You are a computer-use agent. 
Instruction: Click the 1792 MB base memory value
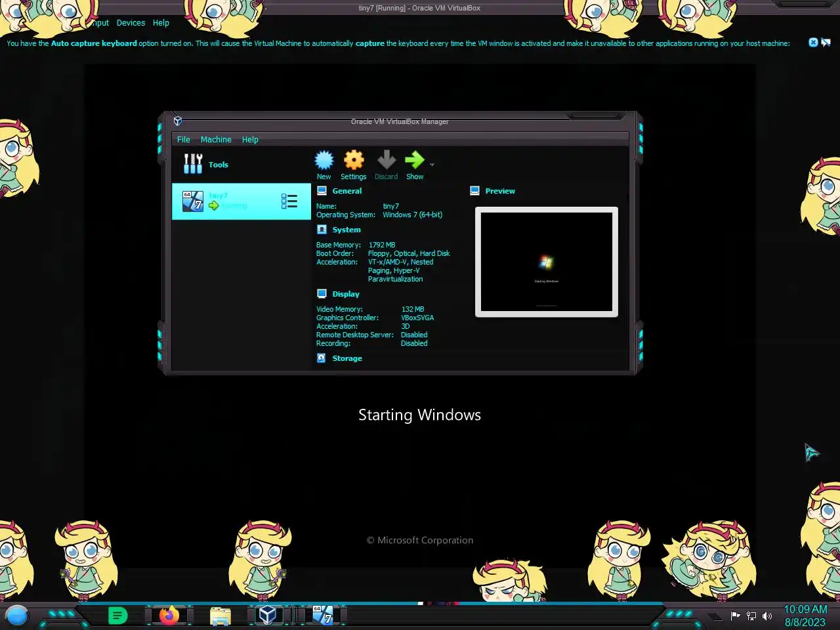click(x=382, y=245)
